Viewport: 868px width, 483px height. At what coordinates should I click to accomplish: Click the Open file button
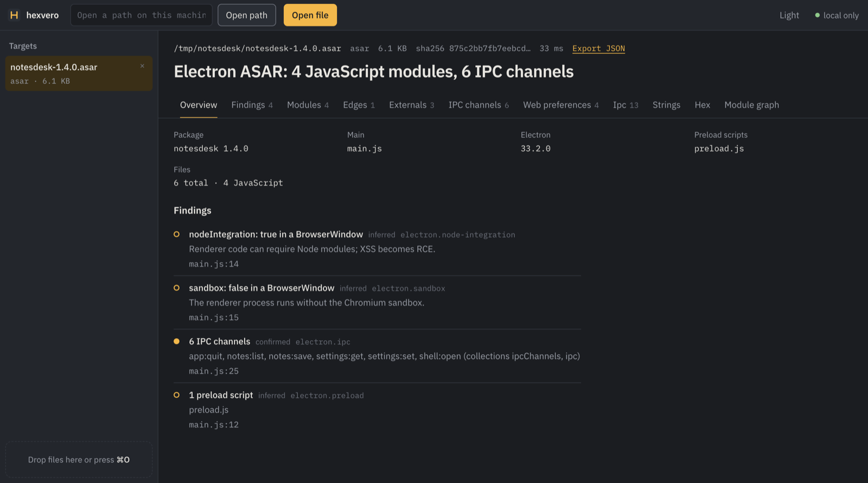pyautogui.click(x=310, y=15)
